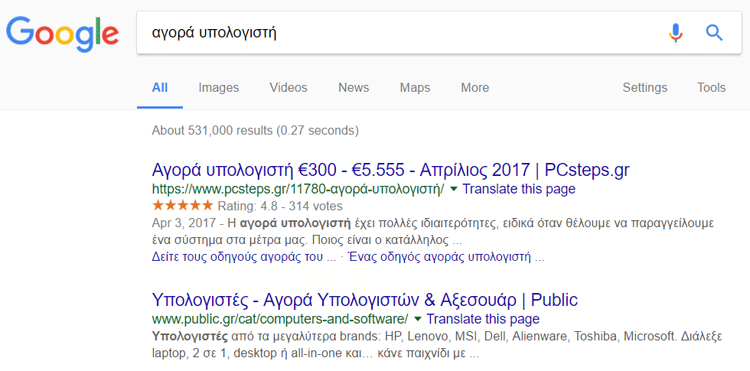
Task: Start voice search with microphone icon
Action: point(675,33)
